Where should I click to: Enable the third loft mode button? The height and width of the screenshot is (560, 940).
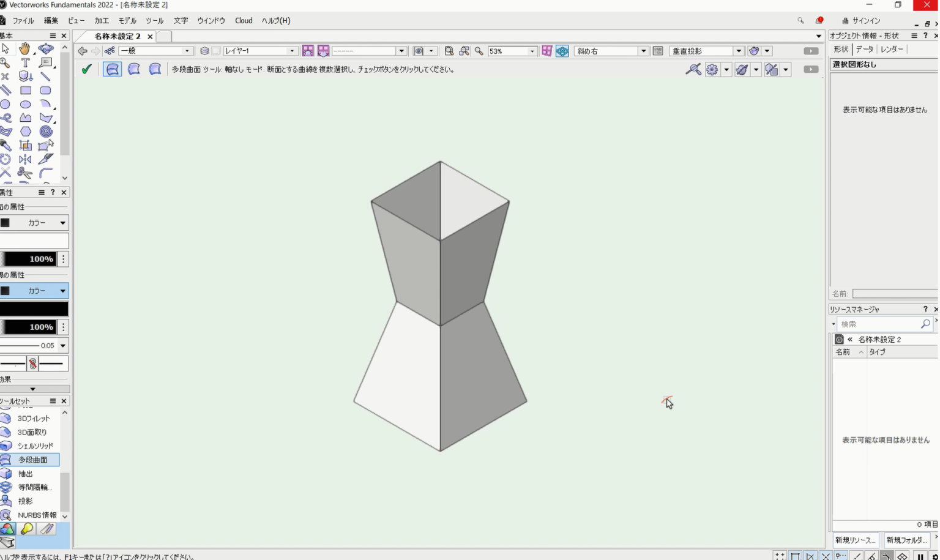click(x=155, y=69)
